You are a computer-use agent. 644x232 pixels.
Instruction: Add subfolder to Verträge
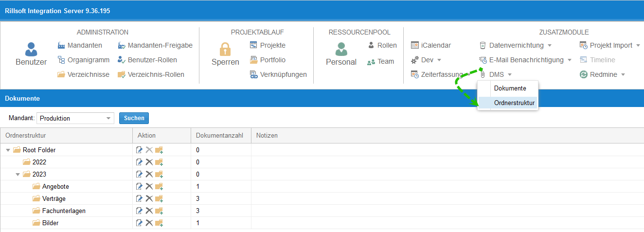pos(159,198)
